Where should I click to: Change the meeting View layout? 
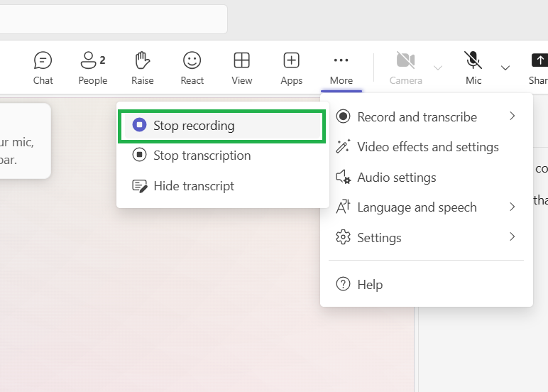coord(241,68)
